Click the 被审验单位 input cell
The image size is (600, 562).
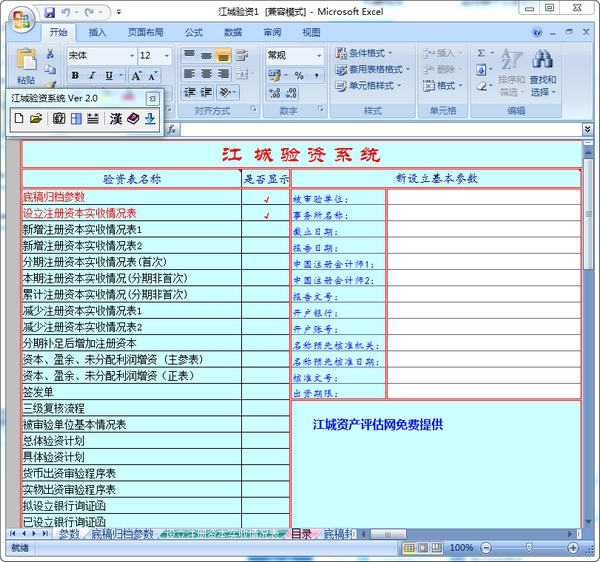point(484,197)
